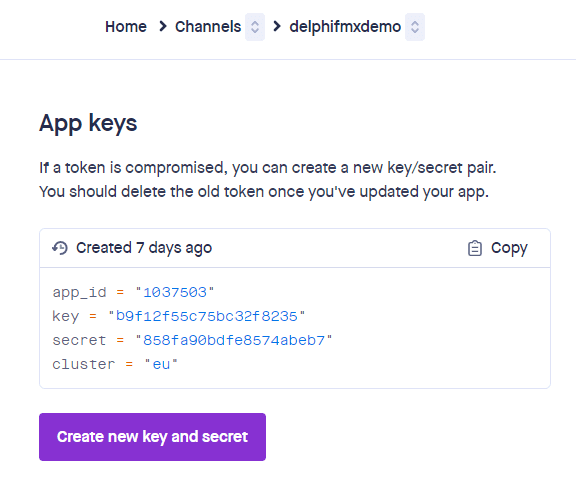This screenshot has width=576, height=489.
Task: Click the compromised token description paragraph
Action: pos(268,180)
